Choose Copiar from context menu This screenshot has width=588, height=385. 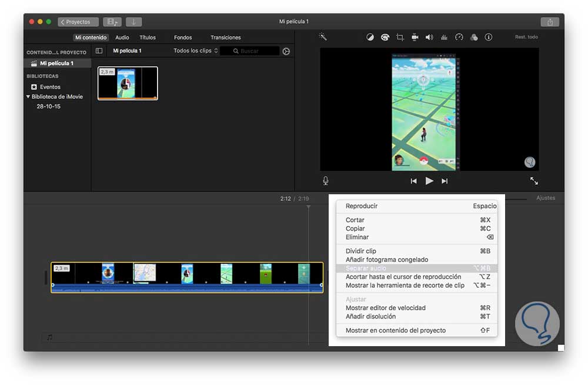tap(417, 228)
